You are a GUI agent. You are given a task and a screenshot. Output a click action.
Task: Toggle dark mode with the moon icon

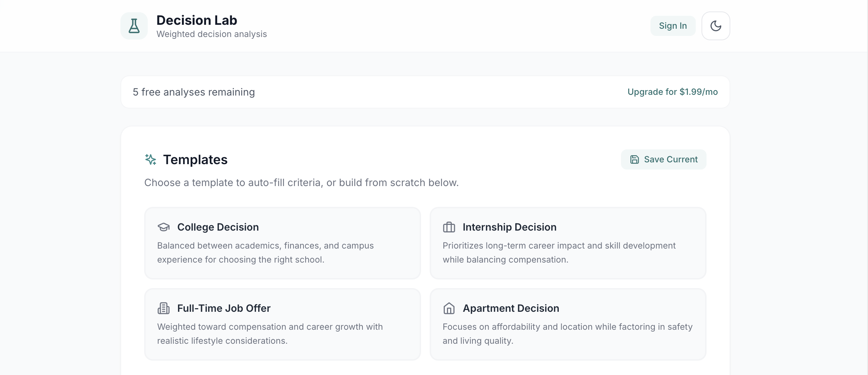coord(716,26)
